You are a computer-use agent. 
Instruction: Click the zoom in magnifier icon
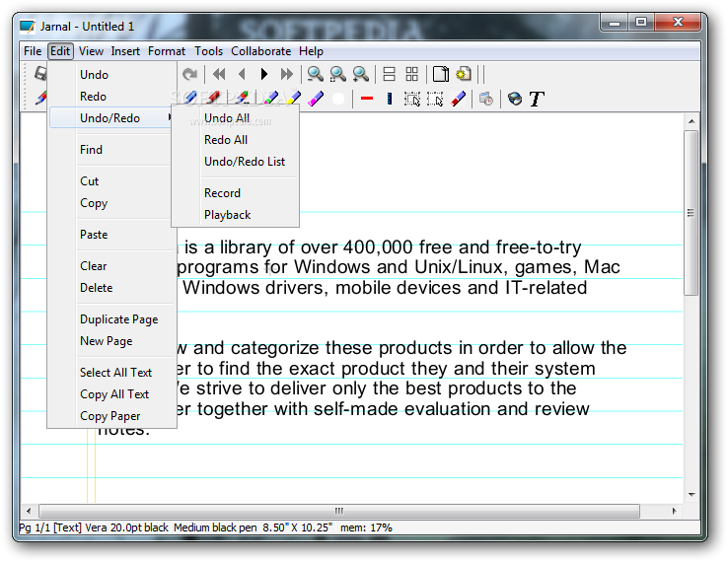coord(361,74)
